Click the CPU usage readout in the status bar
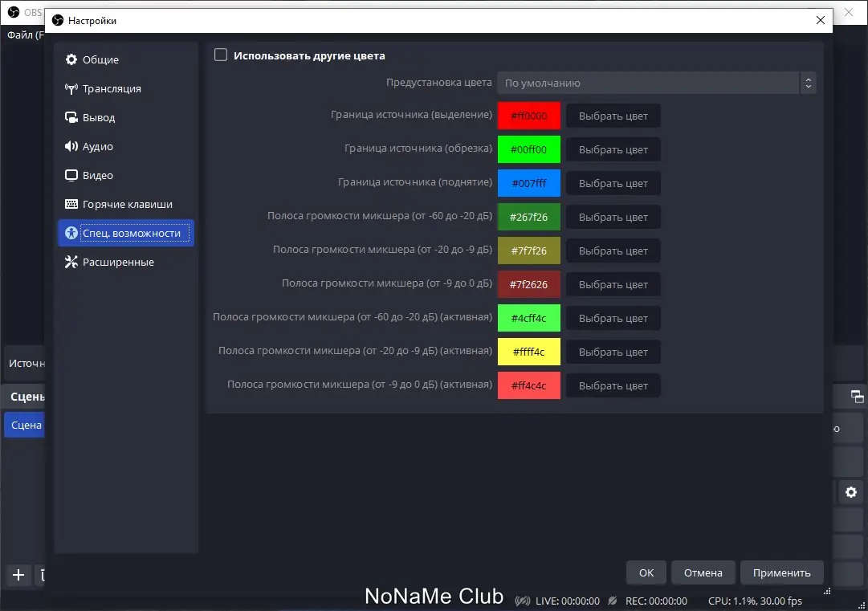The width and height of the screenshot is (868, 611). [755, 601]
